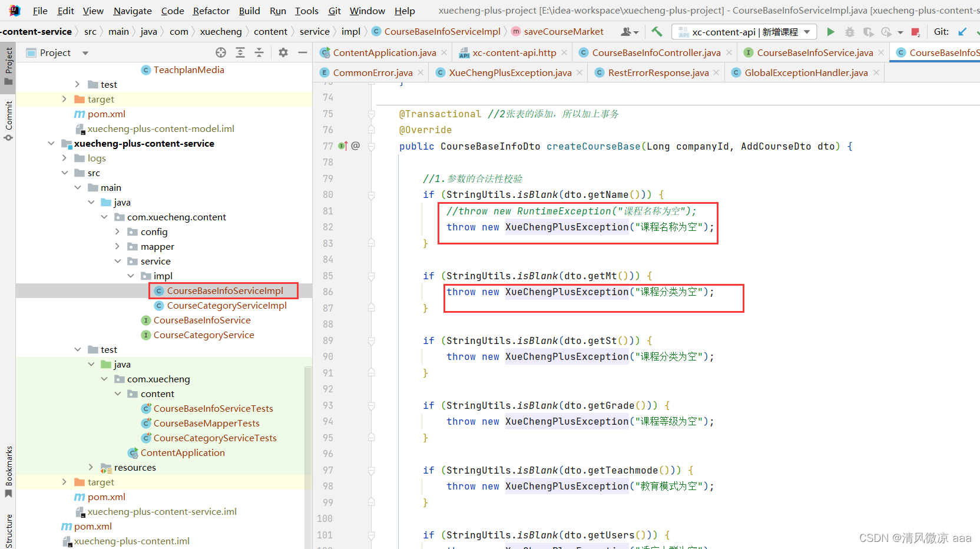Click the Stop red square icon
Image resolution: width=980 pixels, height=549 pixels.
coord(915,32)
